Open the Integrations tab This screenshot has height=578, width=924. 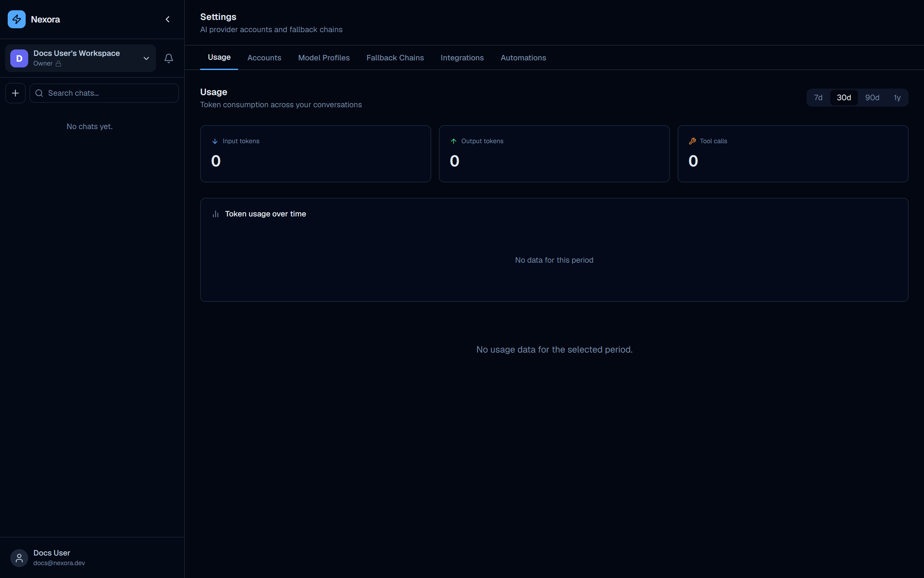(x=462, y=58)
